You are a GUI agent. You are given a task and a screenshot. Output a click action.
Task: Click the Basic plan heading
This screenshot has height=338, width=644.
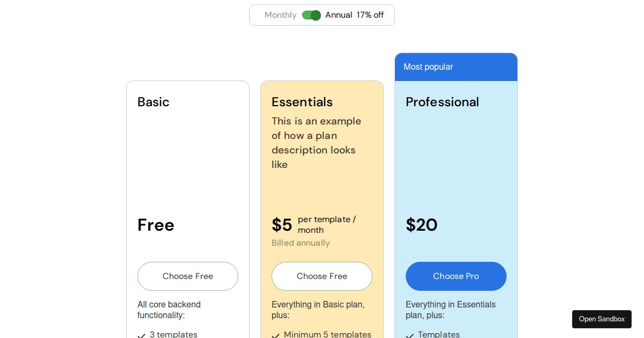tap(153, 102)
